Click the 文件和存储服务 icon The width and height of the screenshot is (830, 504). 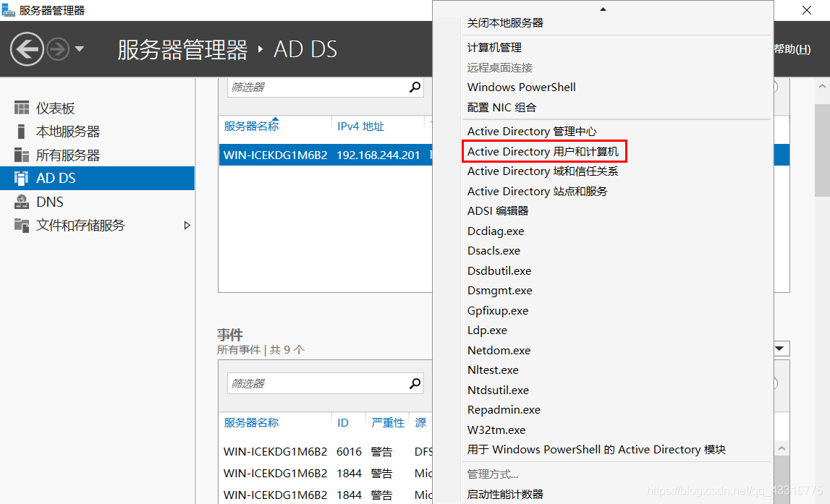(22, 226)
